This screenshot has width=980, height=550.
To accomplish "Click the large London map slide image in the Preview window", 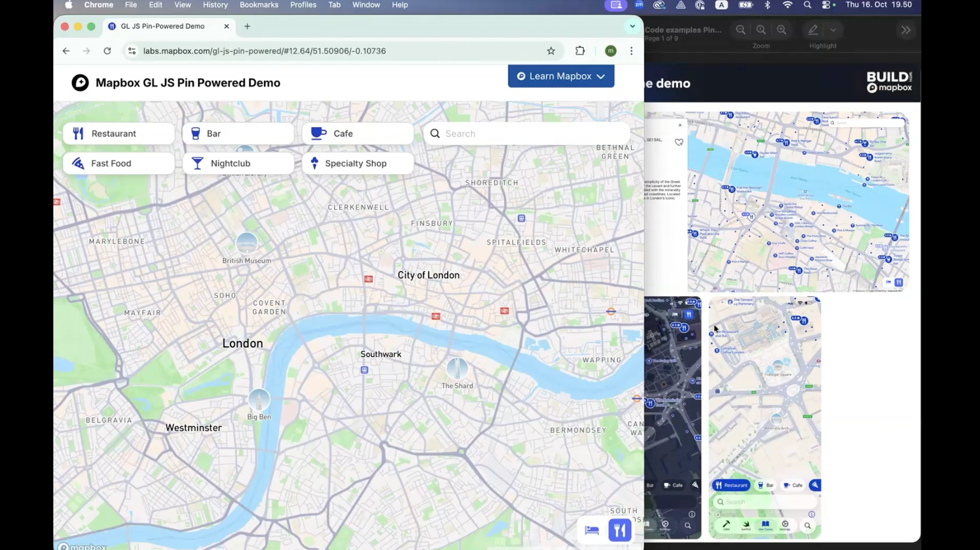I will click(798, 202).
